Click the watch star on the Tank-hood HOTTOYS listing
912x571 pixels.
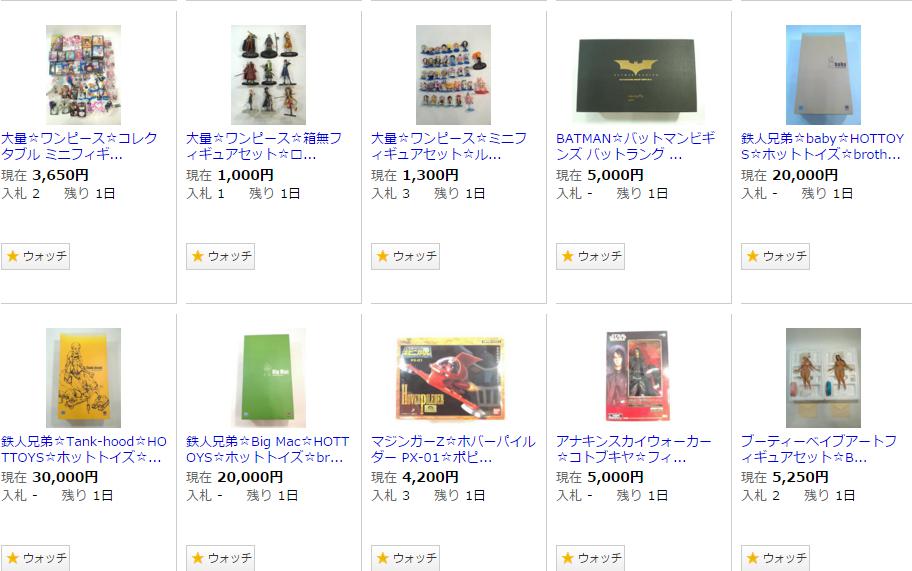point(35,558)
